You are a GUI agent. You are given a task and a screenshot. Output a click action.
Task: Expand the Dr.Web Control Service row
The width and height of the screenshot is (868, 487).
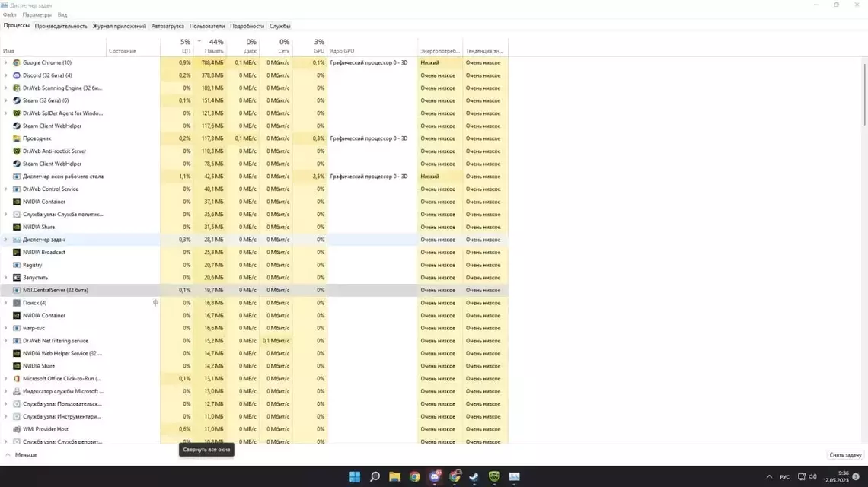[x=5, y=189]
